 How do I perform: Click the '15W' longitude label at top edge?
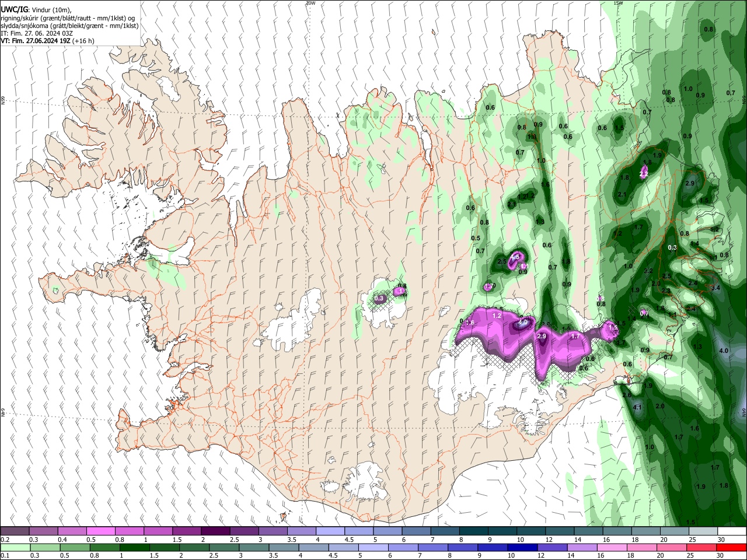point(619,3)
